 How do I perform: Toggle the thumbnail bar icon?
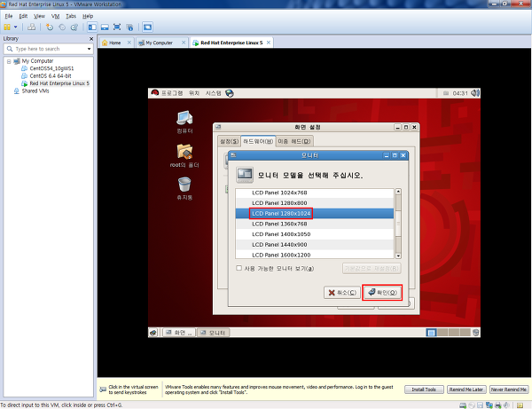pyautogui.click(x=105, y=27)
